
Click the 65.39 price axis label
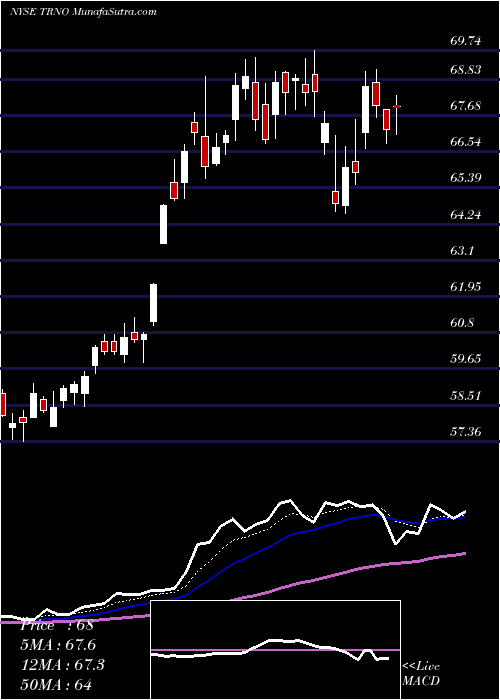click(466, 178)
